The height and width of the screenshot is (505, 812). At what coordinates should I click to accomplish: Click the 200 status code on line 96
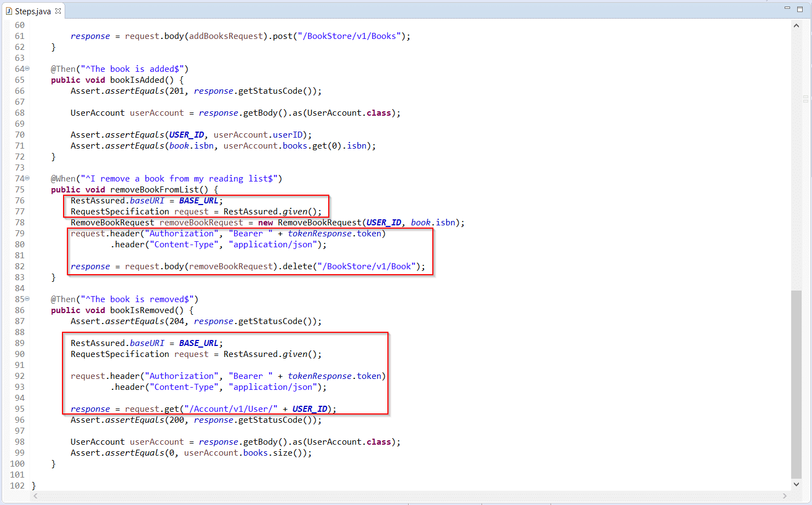[x=176, y=420]
